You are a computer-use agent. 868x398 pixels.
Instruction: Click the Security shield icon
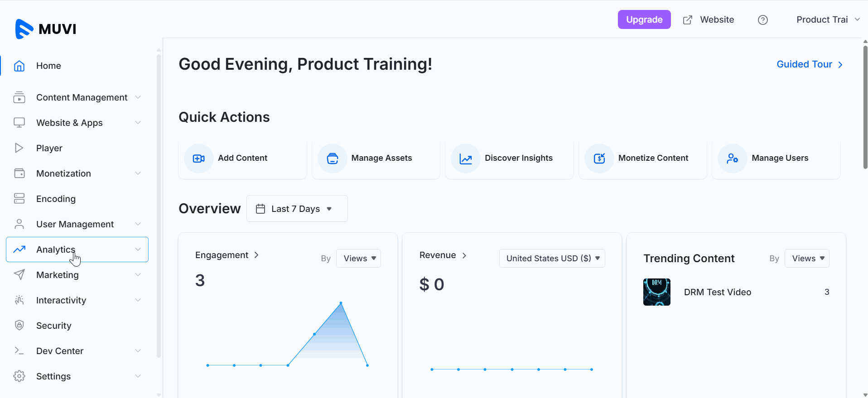coord(19,325)
